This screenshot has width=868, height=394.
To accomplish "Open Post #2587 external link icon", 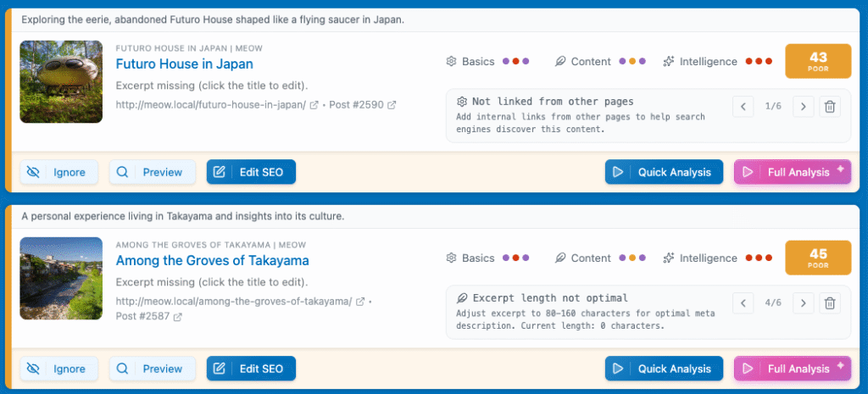I will [179, 317].
